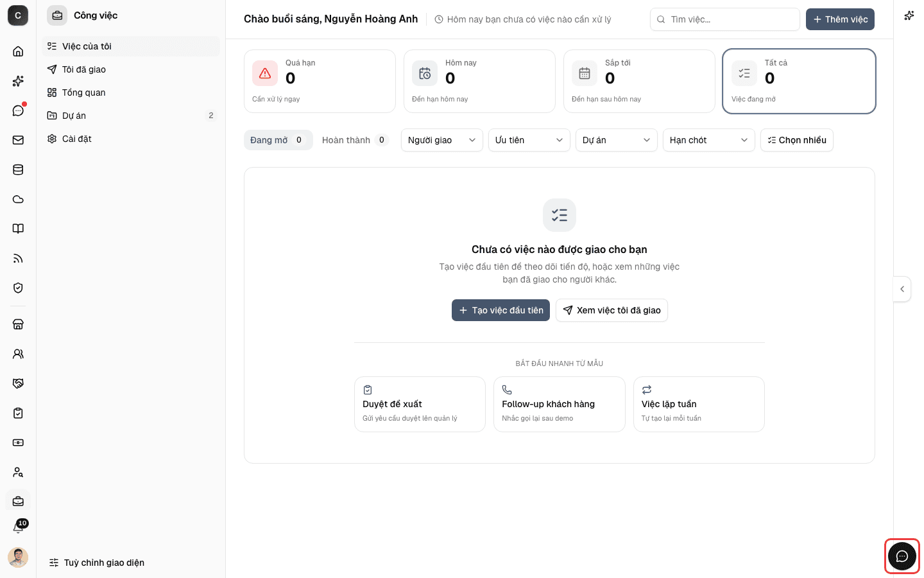Click the Thêm việc button
The height and width of the screenshot is (578, 924).
(x=840, y=19)
